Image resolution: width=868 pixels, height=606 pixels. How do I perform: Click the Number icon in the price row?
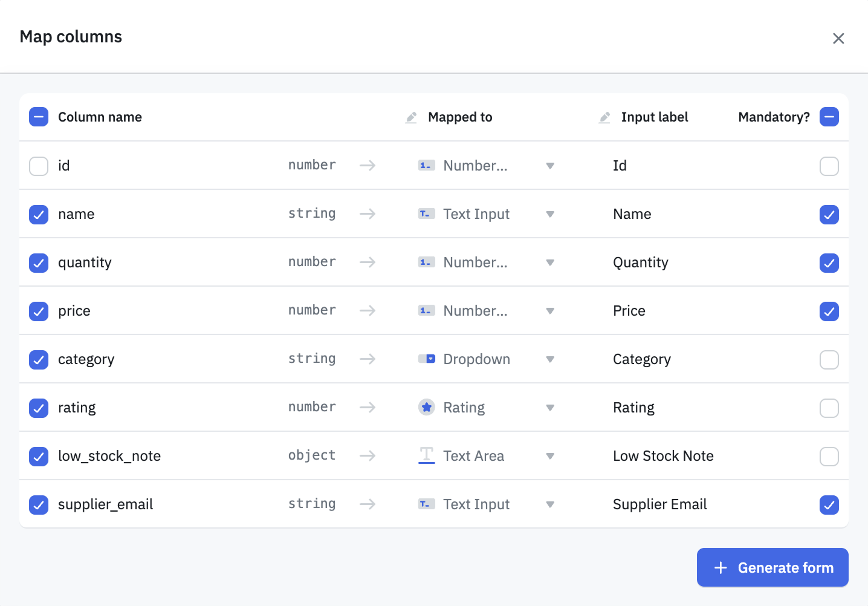427,311
